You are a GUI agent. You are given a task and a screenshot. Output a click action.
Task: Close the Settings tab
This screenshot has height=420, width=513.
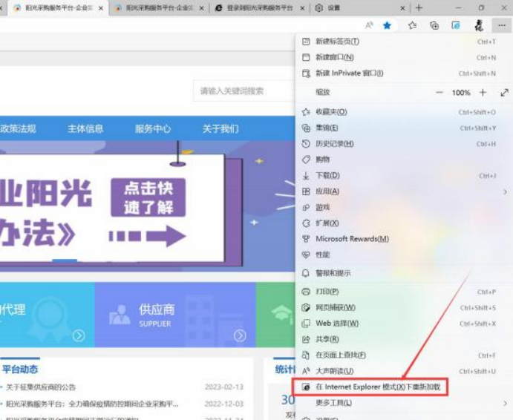point(402,8)
